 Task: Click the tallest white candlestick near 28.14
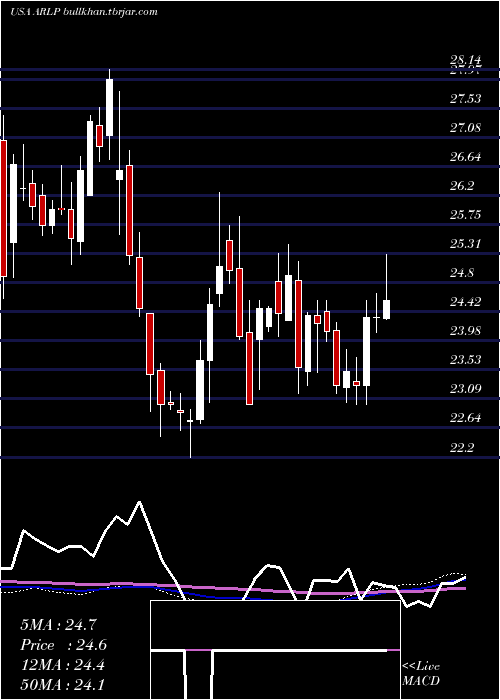109,107
